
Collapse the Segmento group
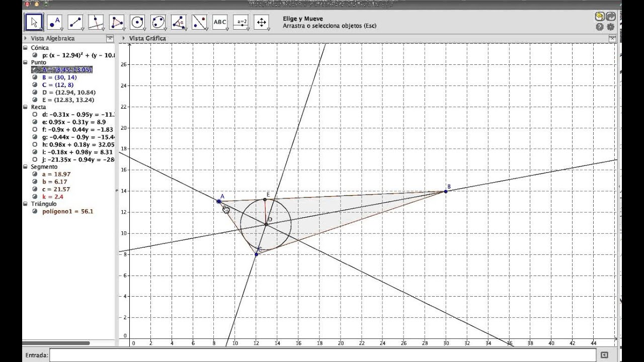pos(26,167)
